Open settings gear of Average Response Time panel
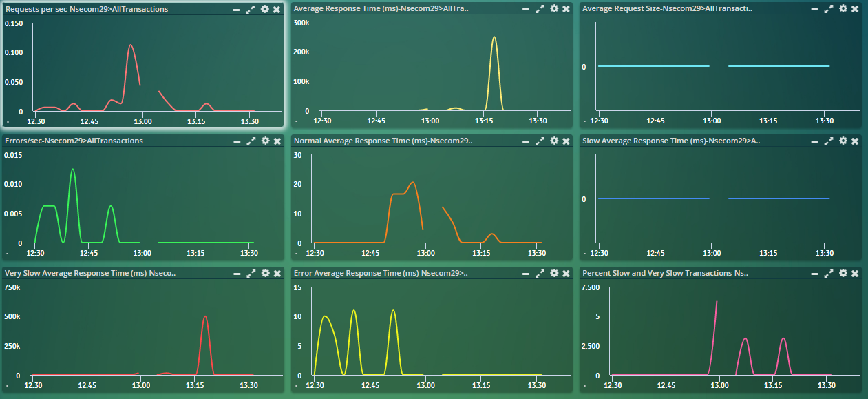The height and width of the screenshot is (399, 868). tap(554, 9)
